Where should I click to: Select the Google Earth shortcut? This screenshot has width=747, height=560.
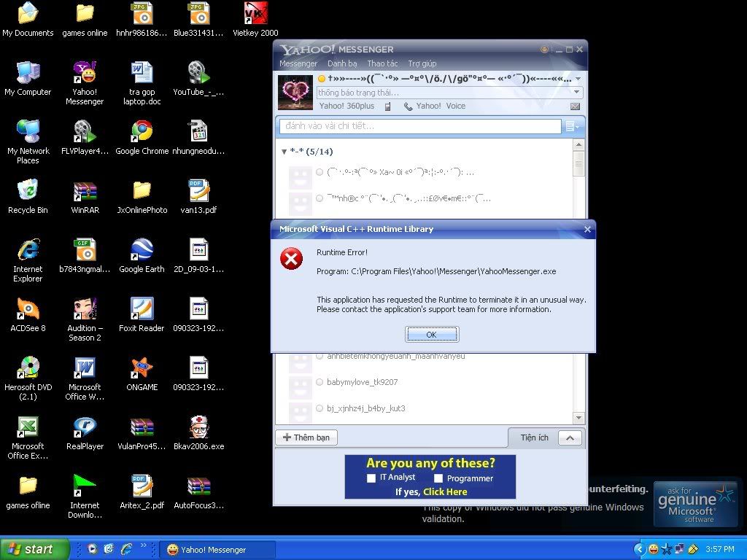142,256
